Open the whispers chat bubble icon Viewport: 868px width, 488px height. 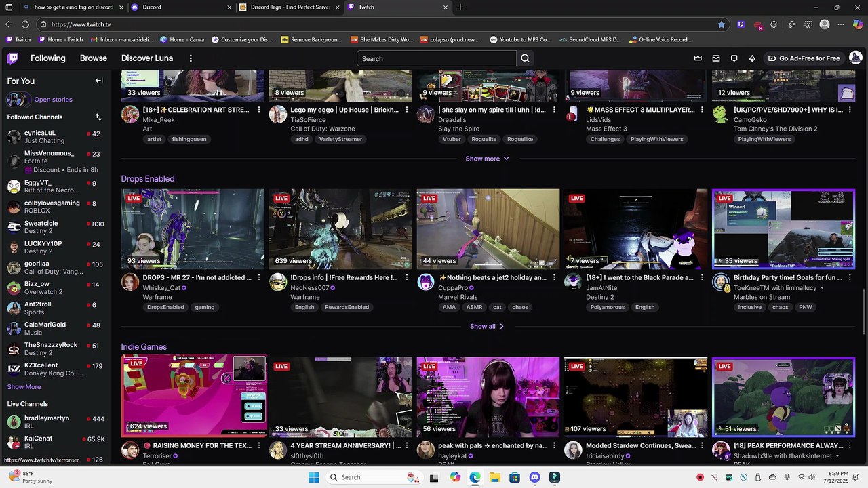[x=734, y=58]
